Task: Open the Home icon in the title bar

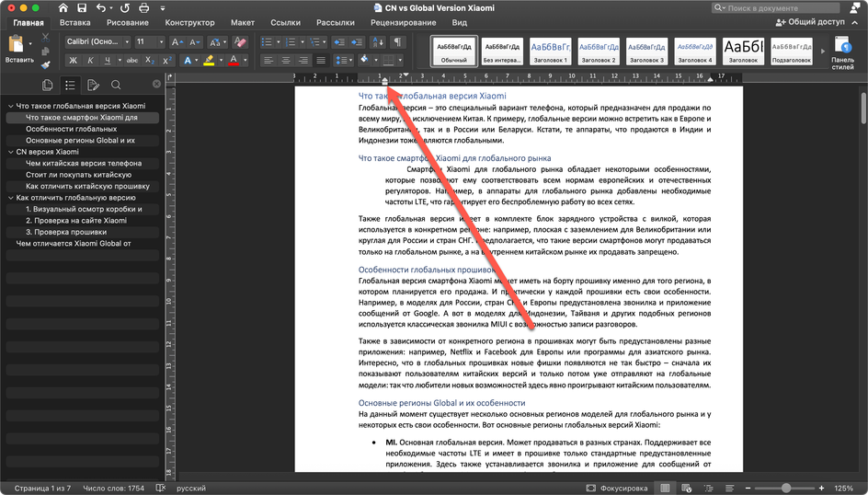Action: tap(63, 7)
